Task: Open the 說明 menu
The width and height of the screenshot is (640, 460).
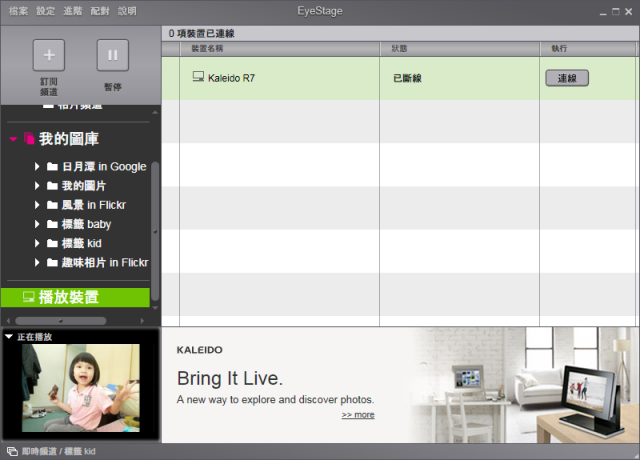Action: pos(127,11)
